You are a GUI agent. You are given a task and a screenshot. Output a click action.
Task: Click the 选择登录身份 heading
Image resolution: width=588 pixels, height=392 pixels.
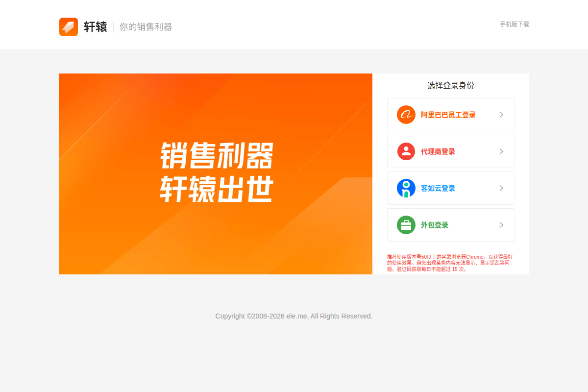(x=451, y=85)
